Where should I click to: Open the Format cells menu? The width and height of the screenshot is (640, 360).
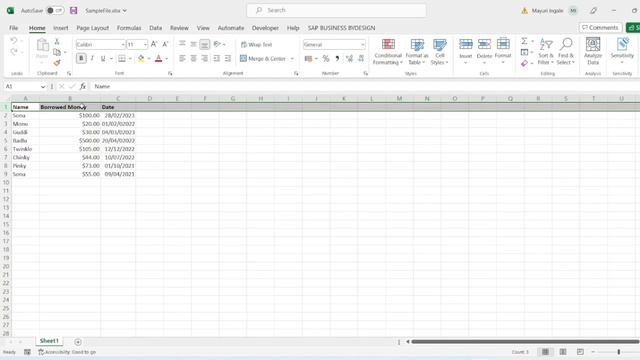pos(503,51)
